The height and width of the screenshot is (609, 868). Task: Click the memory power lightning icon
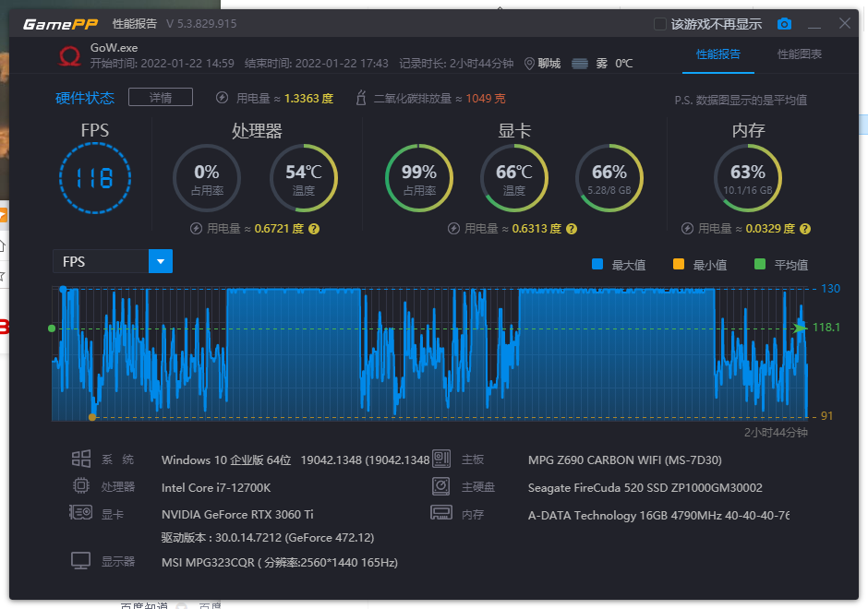click(687, 229)
